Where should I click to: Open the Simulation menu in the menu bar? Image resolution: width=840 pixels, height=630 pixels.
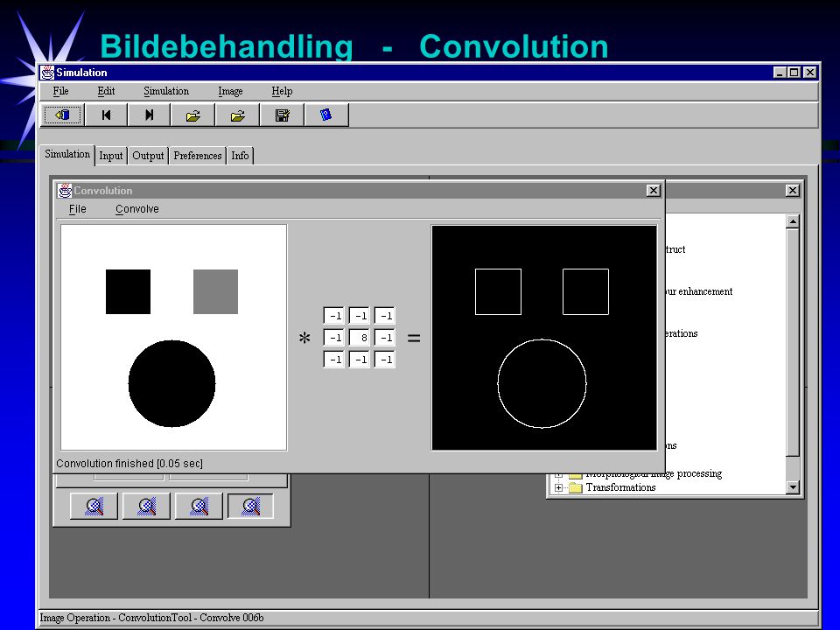[166, 91]
